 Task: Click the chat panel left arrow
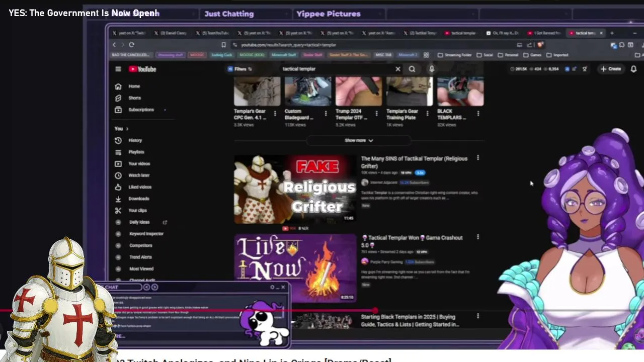146,287
